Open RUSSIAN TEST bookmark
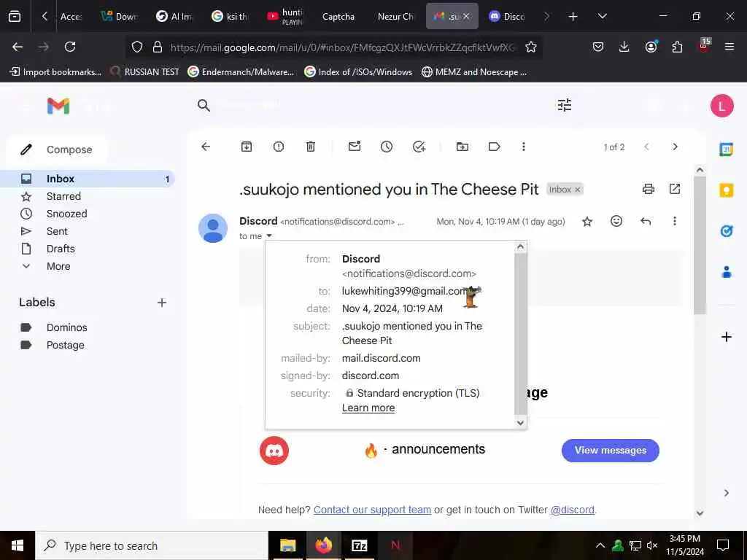The height and width of the screenshot is (560, 747). [x=145, y=72]
